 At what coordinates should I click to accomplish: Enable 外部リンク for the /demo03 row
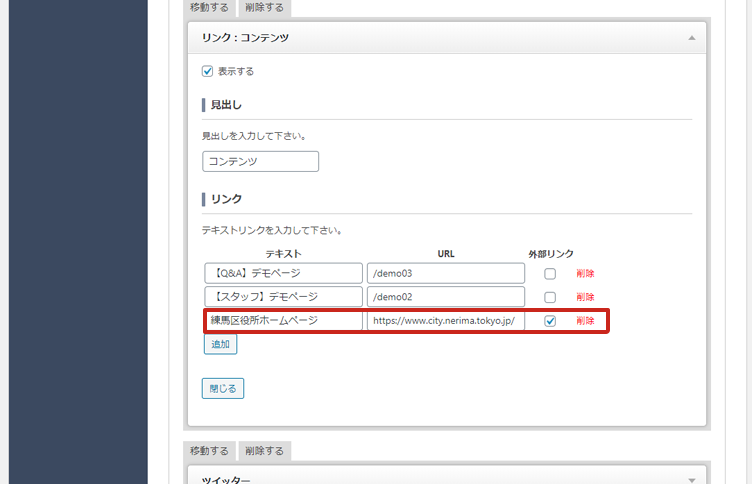pyautogui.click(x=550, y=273)
